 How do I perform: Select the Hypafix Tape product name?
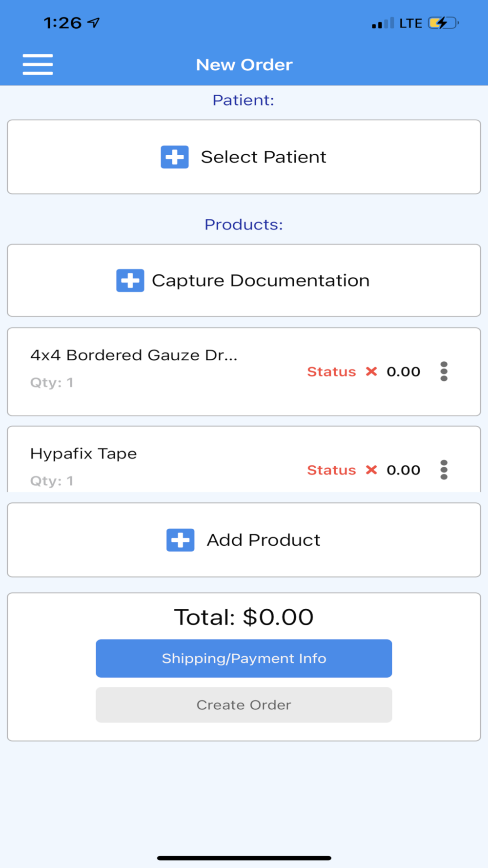coord(83,454)
